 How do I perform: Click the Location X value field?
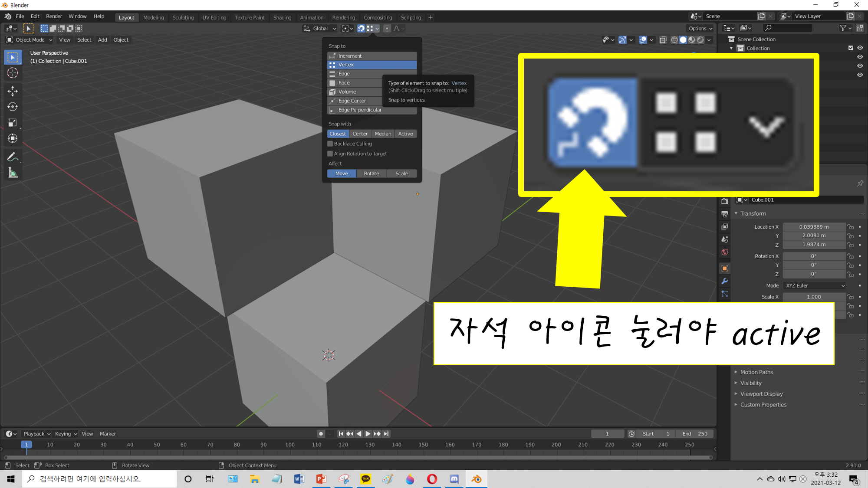(814, 227)
